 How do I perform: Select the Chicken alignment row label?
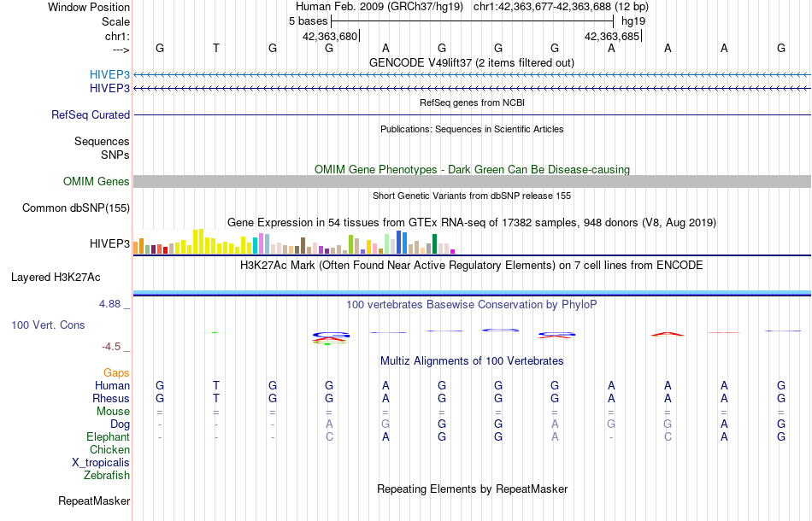[109, 449]
